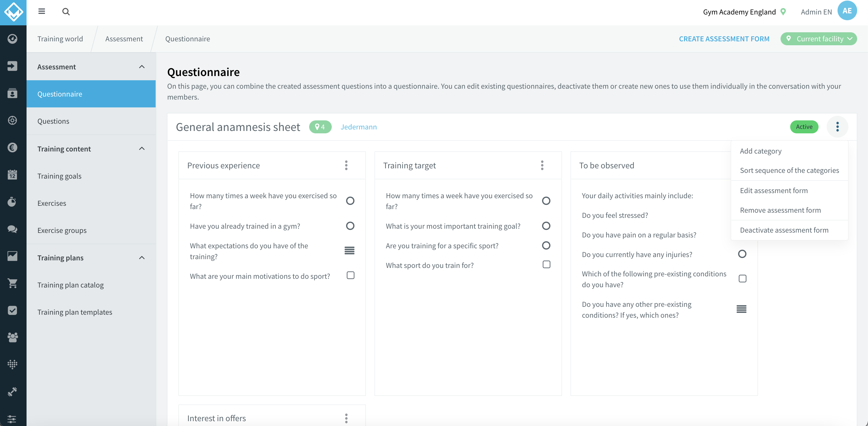This screenshot has width=868, height=426.
Task: Click the green Active status pill
Action: (804, 127)
